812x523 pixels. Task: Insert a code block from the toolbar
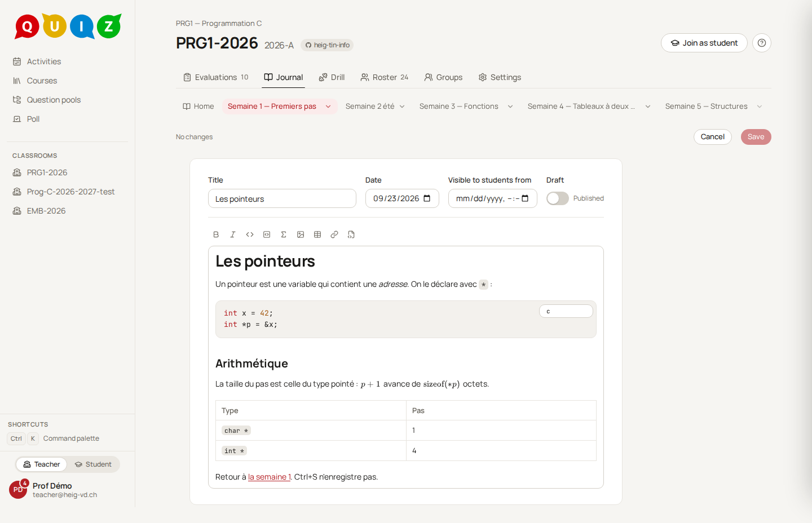tap(267, 234)
